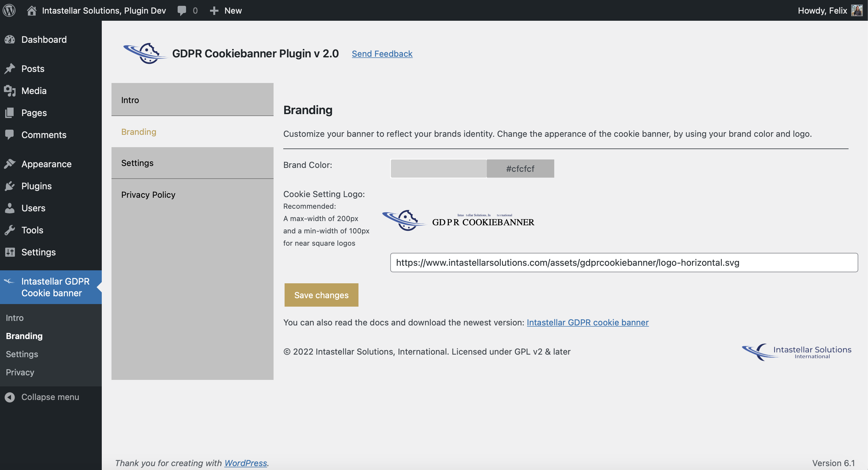Click the GDPR Cookiebanner logo preview
This screenshot has height=470, width=868.
tap(458, 220)
